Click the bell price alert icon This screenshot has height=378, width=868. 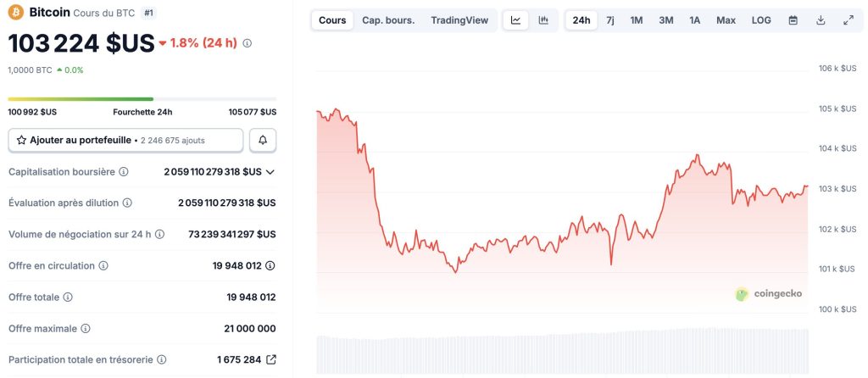pyautogui.click(x=264, y=140)
